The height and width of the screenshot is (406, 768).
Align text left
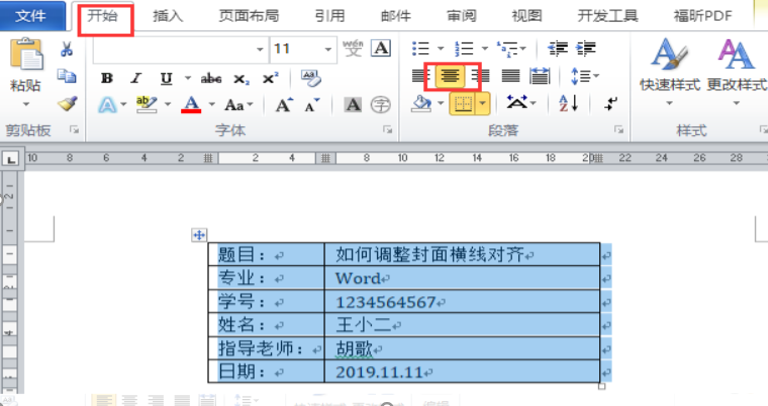coord(420,76)
